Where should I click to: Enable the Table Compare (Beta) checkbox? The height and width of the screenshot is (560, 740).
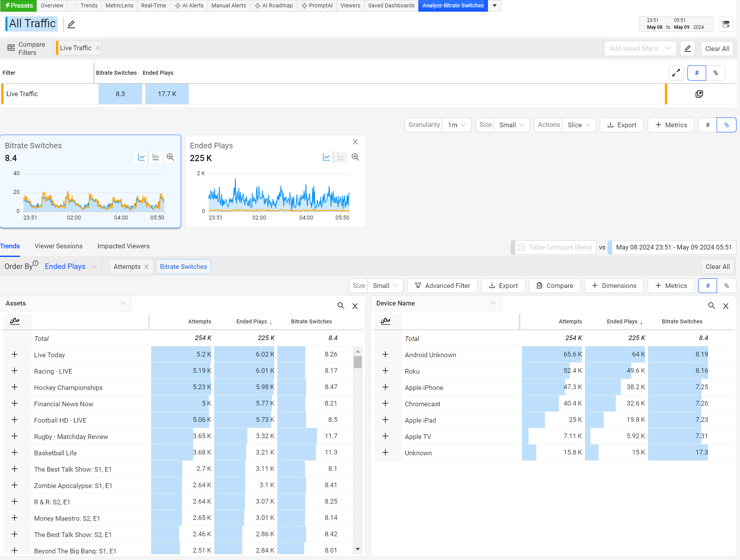[522, 247]
